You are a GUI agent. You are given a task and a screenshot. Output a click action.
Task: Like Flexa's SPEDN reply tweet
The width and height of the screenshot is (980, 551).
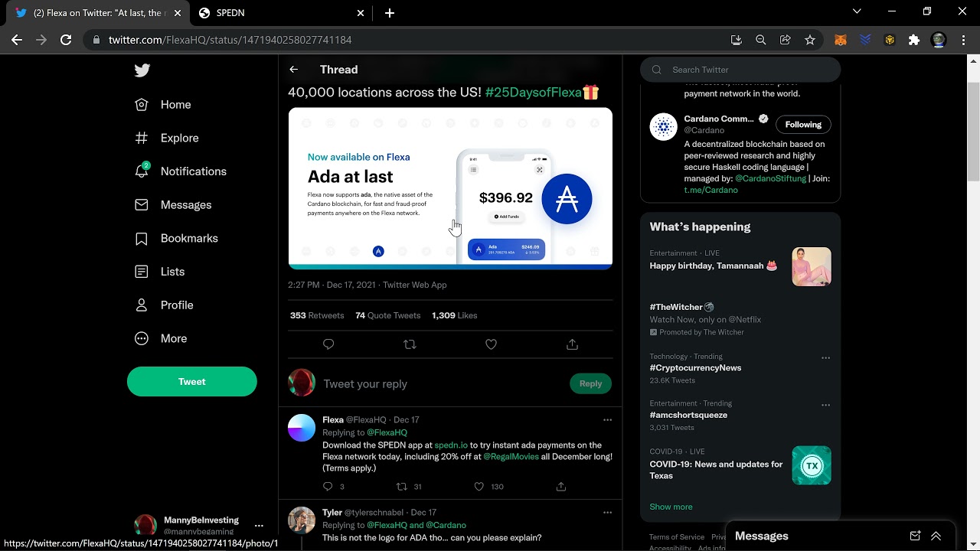point(479,487)
